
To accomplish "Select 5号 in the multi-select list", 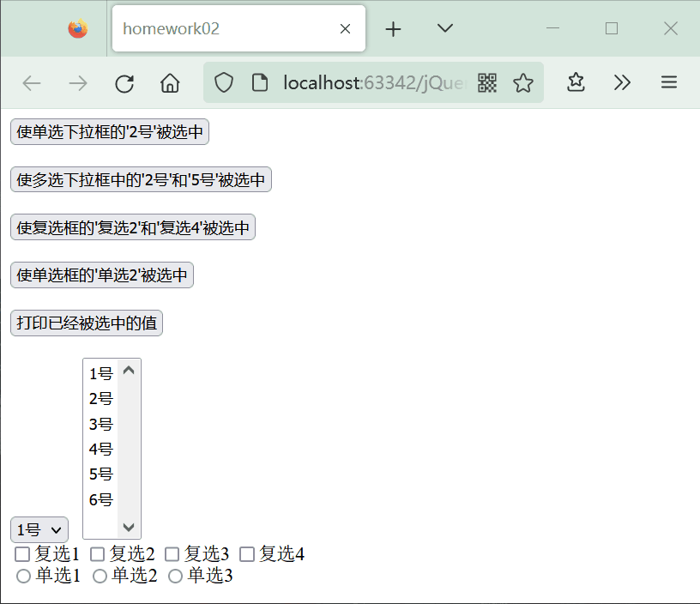I will (101, 474).
